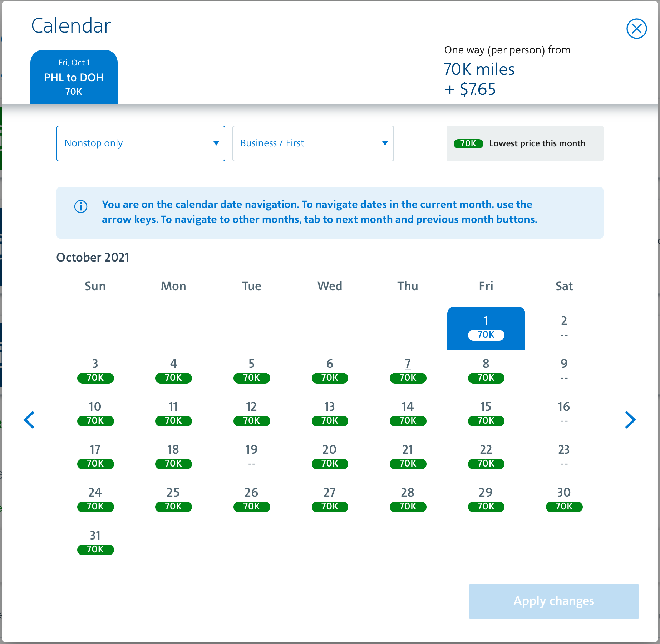The height and width of the screenshot is (644, 660).
Task: Choose October 12 Tuesday date
Action: tap(252, 414)
